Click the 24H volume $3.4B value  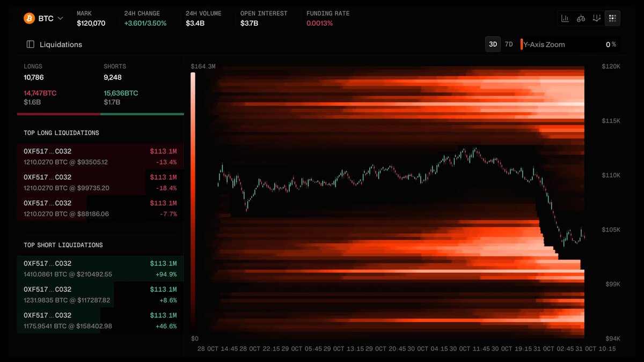[x=195, y=23]
